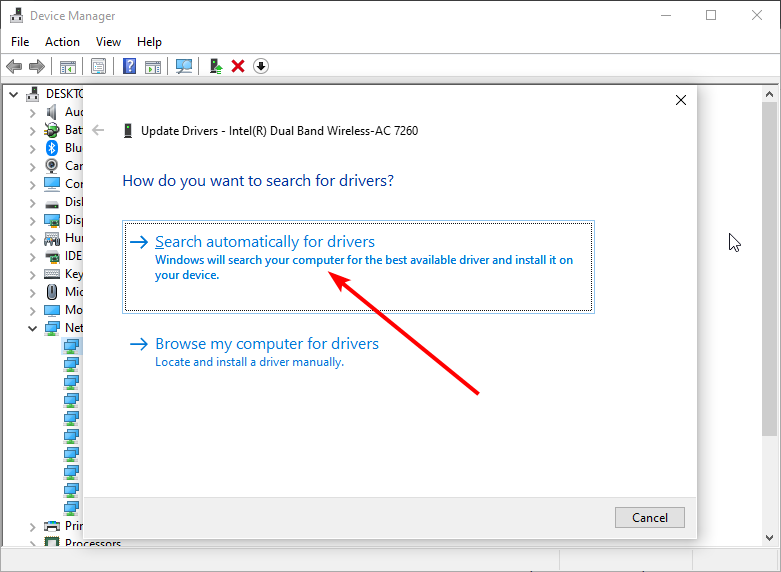The image size is (781, 572).
Task: Click the Update device driver icon
Action: 215,66
